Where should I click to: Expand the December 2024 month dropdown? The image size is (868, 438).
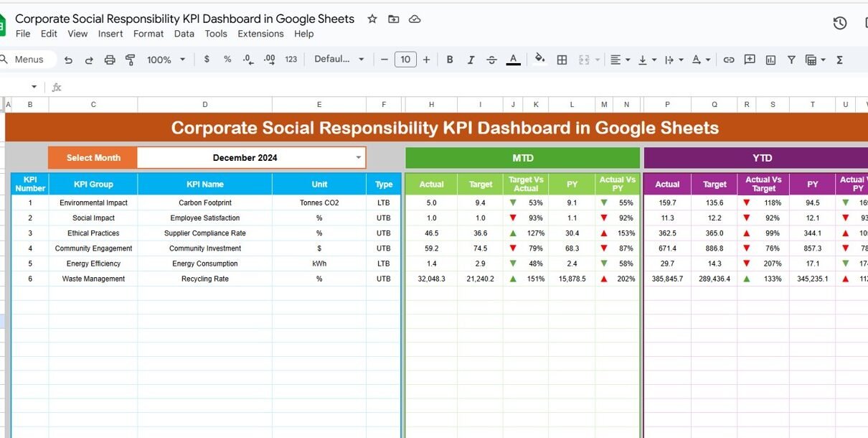[x=359, y=158]
